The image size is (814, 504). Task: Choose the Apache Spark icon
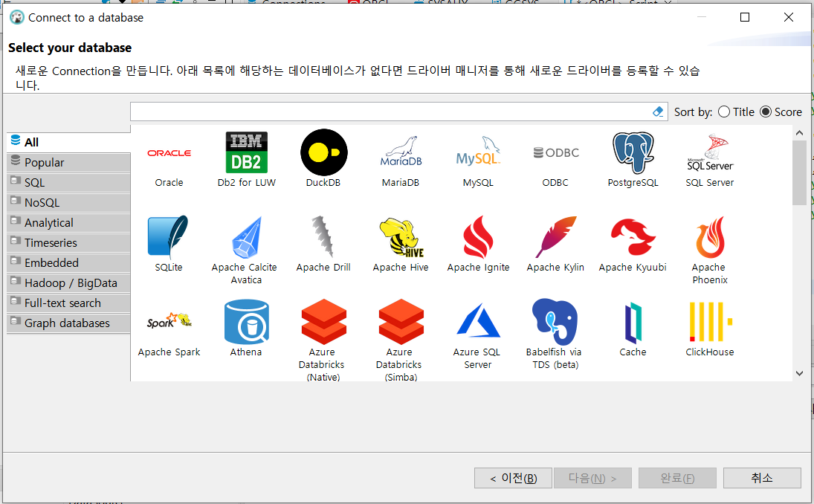coord(169,321)
